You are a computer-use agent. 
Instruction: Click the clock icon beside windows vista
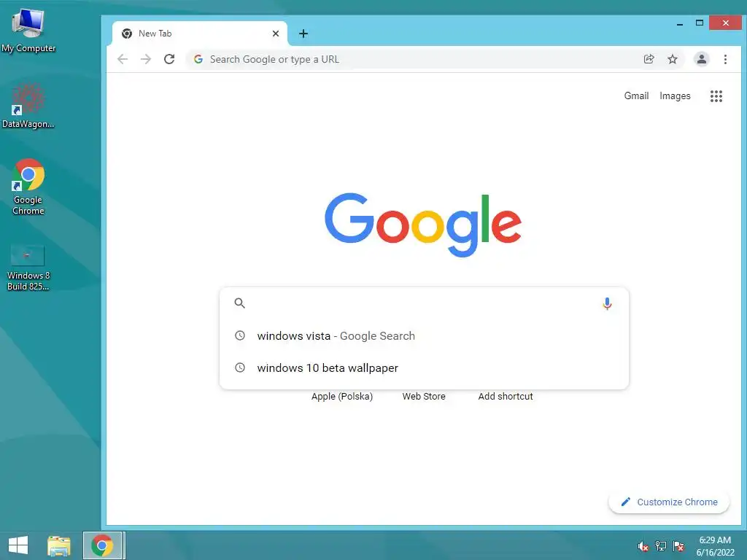[240, 335]
